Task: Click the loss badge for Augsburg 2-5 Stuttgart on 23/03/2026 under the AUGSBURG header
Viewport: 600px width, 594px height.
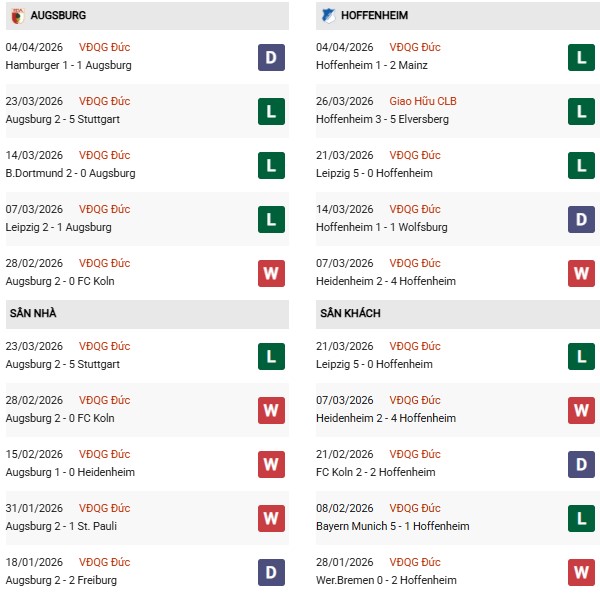Action: (x=271, y=111)
